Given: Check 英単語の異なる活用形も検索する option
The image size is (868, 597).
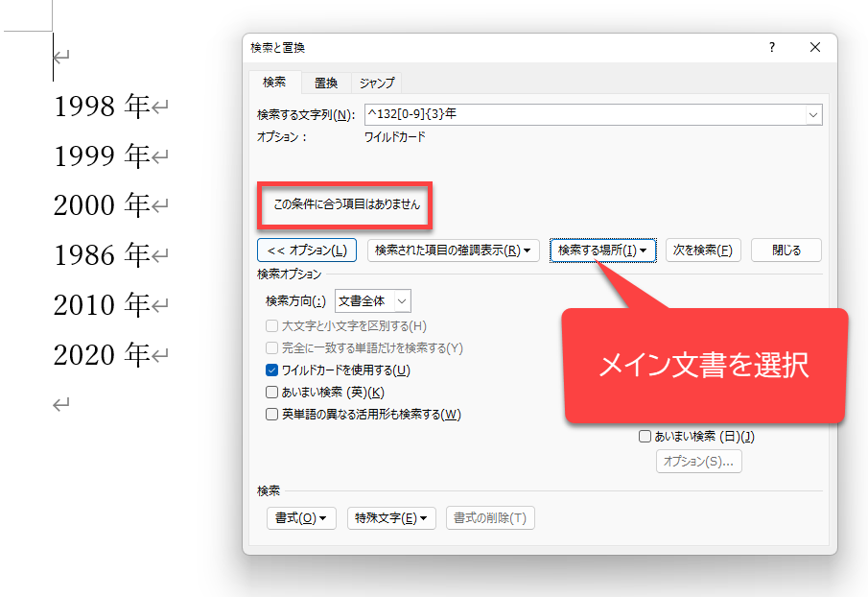Looking at the screenshot, I should point(272,415).
